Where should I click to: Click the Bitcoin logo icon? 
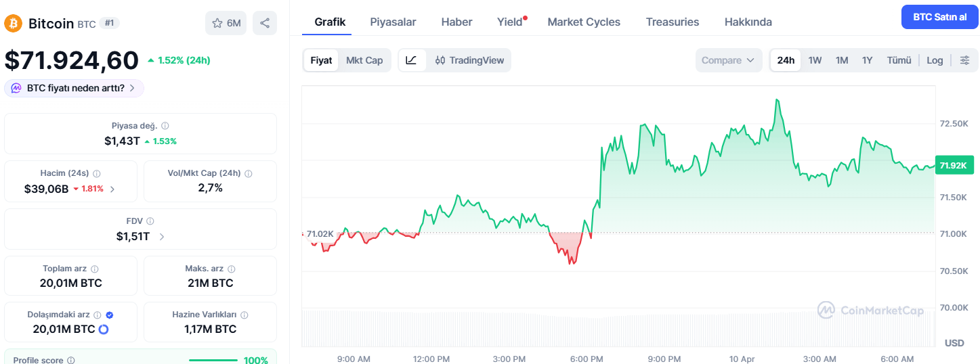coord(13,23)
